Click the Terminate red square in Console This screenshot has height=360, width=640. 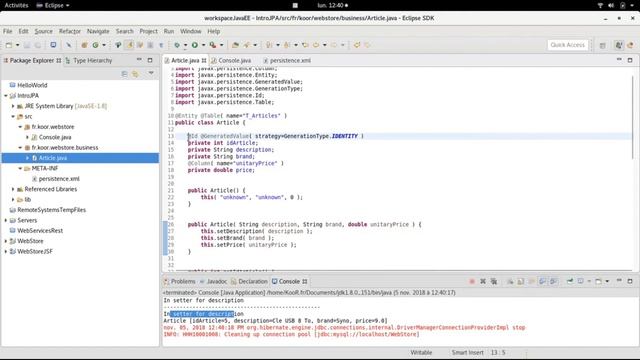pos(472,281)
